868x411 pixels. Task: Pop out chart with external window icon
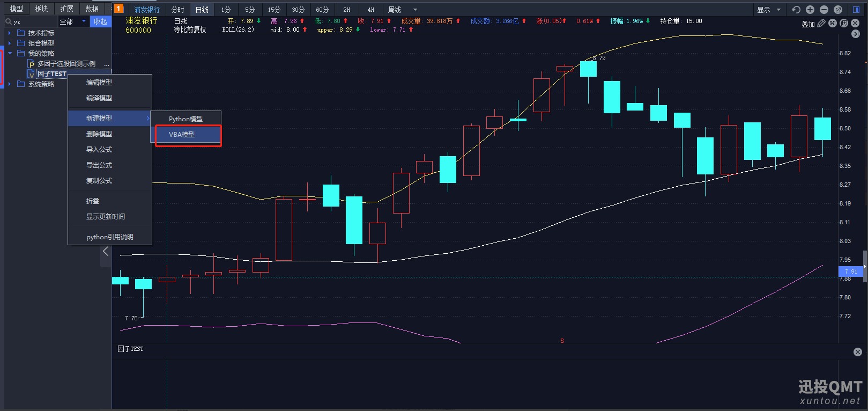point(838,10)
